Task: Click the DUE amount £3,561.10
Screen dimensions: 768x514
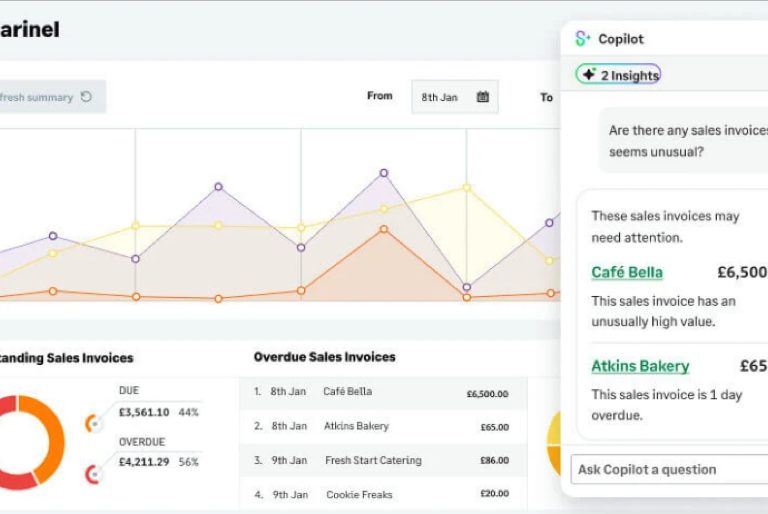Action: (x=144, y=413)
